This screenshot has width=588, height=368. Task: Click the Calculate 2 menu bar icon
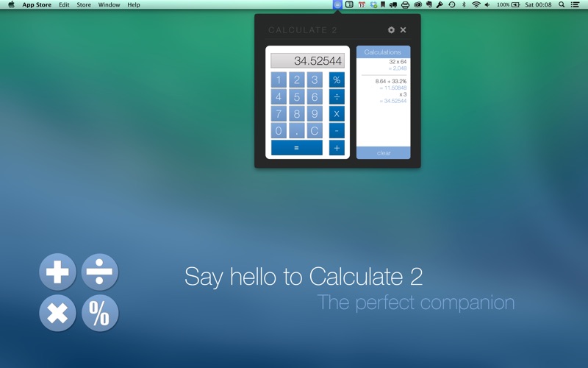[x=337, y=4]
